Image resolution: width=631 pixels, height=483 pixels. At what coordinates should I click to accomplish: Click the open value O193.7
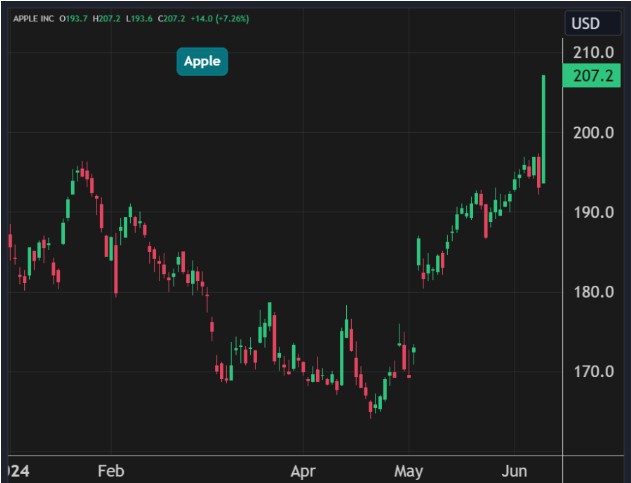coord(73,19)
